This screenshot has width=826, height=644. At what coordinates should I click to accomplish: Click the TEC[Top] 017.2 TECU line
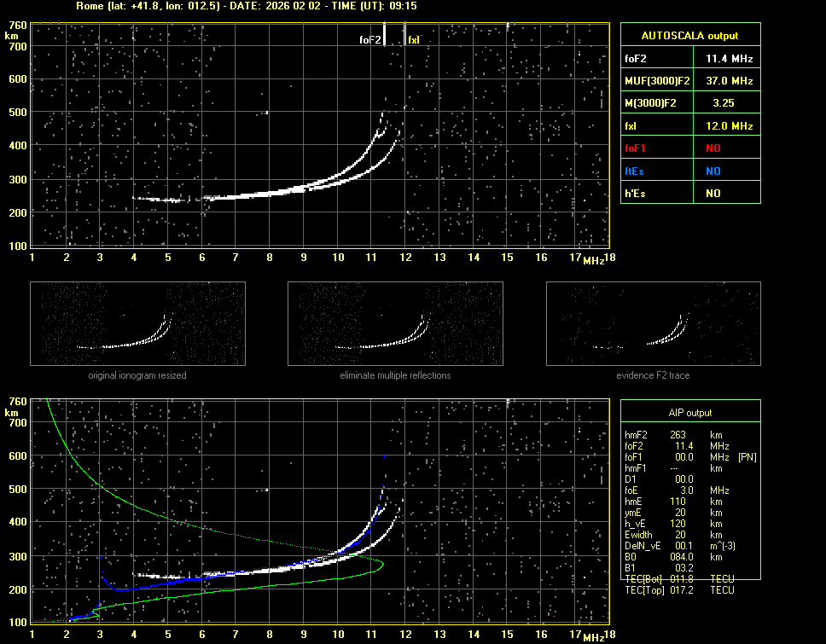point(680,590)
